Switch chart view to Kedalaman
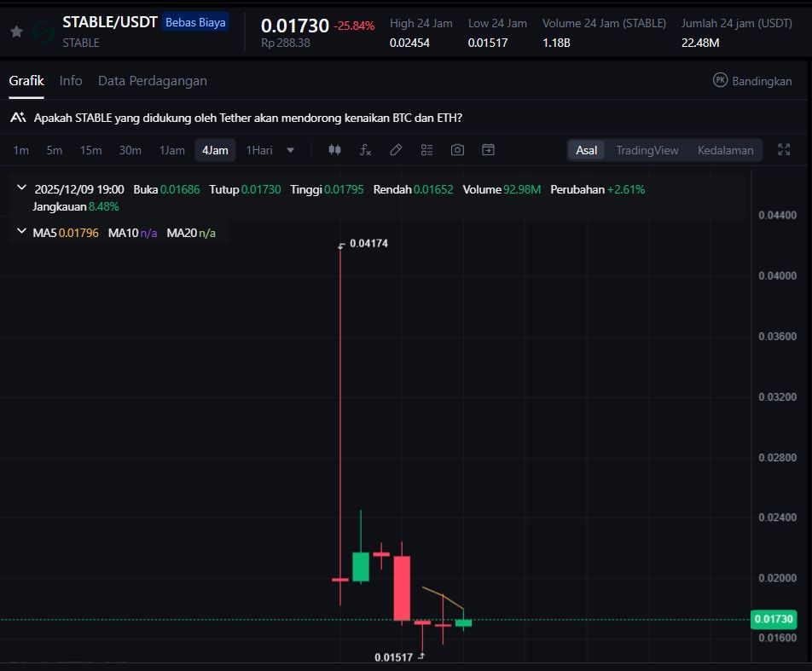 coord(725,150)
